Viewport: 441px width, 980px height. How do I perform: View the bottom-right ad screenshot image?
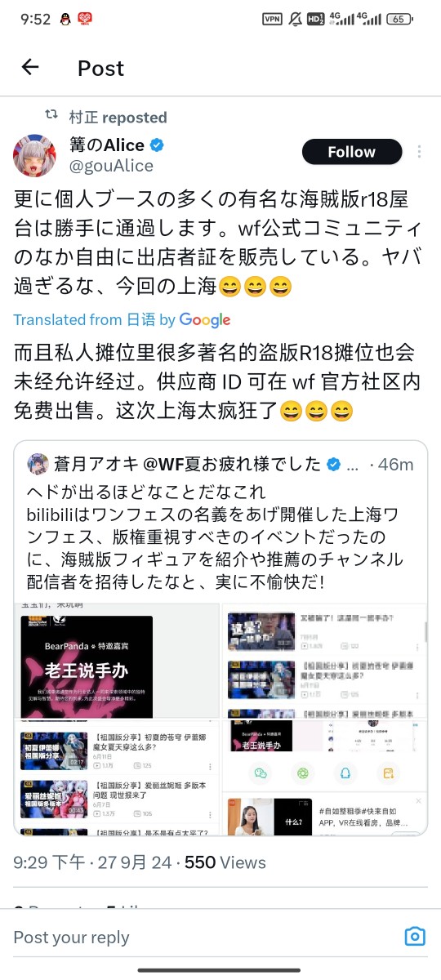click(x=323, y=815)
